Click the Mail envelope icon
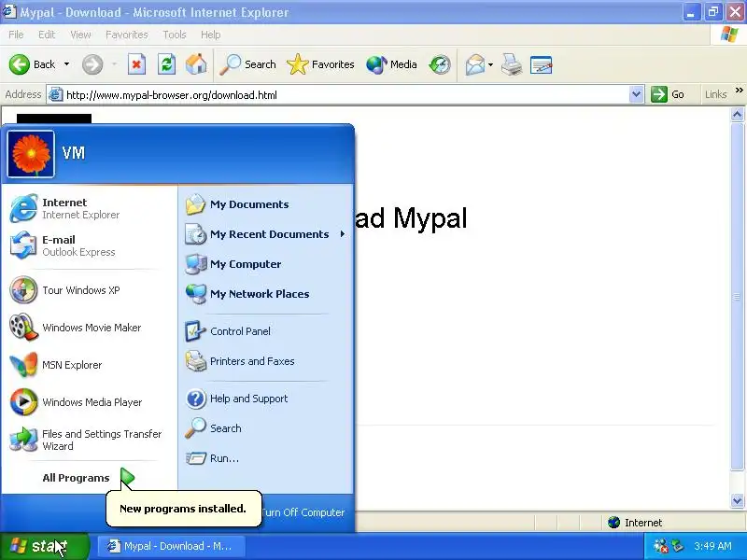747x560 pixels. click(x=475, y=64)
